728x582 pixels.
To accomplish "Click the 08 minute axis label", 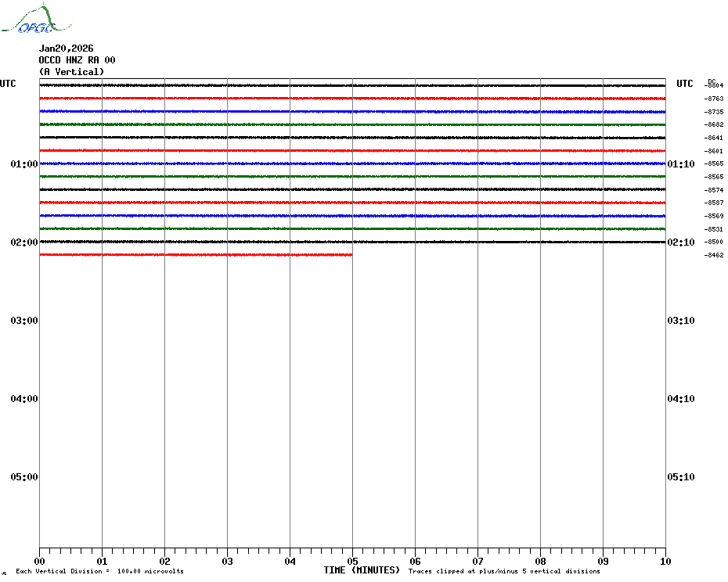I will click(540, 562).
